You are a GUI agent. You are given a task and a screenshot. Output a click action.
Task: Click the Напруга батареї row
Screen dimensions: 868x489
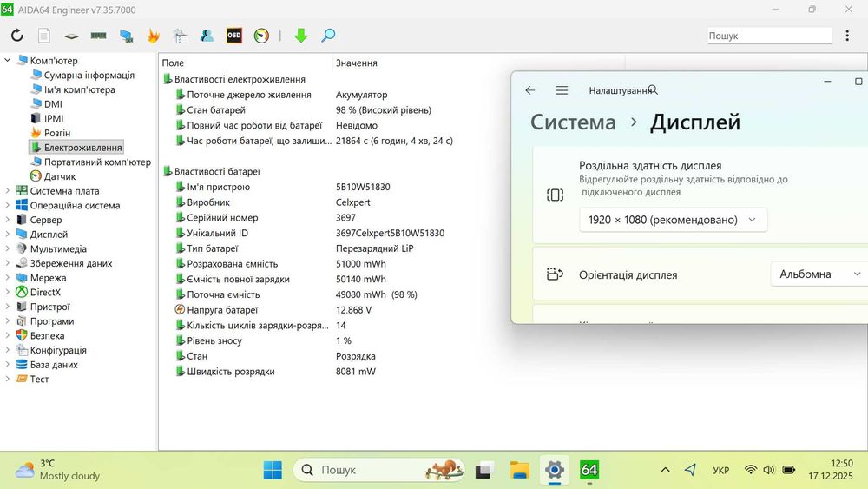pos(273,309)
